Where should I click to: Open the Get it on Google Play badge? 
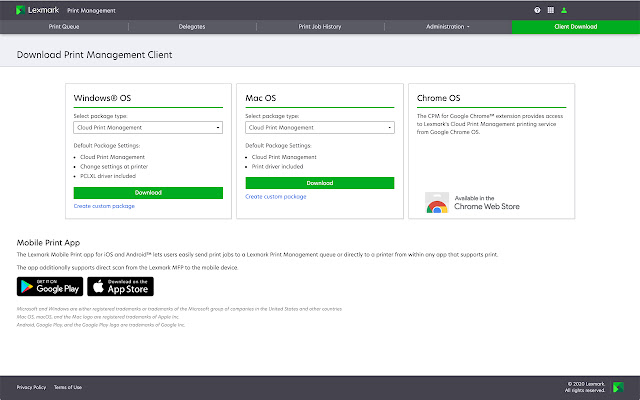click(x=48, y=287)
